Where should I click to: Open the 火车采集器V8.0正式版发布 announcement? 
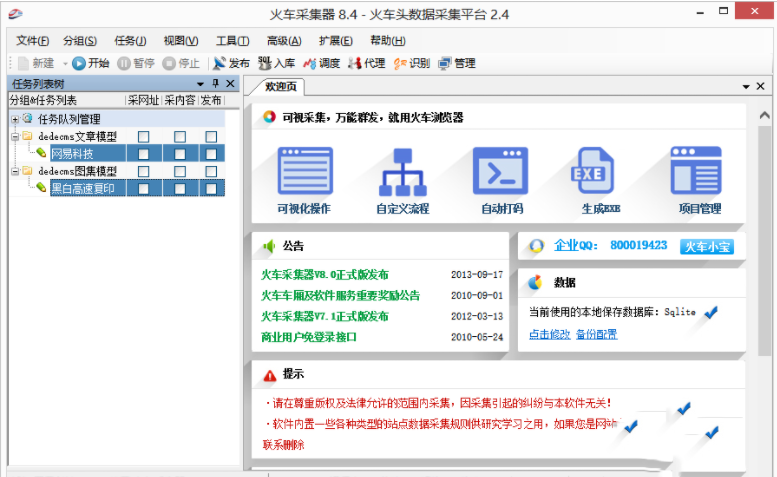click(325, 274)
